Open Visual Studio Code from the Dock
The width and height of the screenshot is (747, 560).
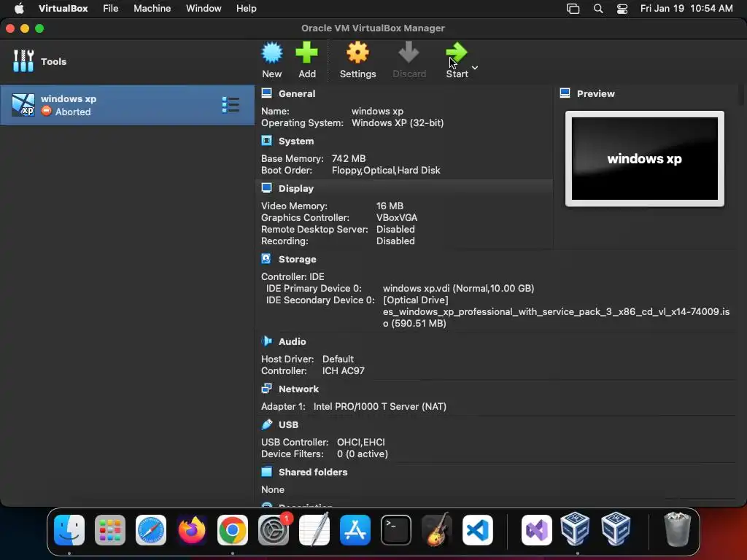[477, 529]
